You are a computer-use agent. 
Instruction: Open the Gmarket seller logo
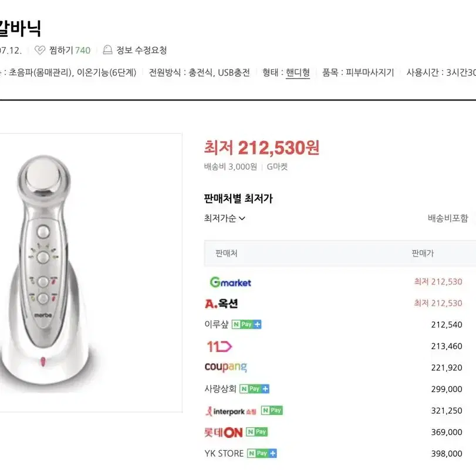(x=231, y=282)
